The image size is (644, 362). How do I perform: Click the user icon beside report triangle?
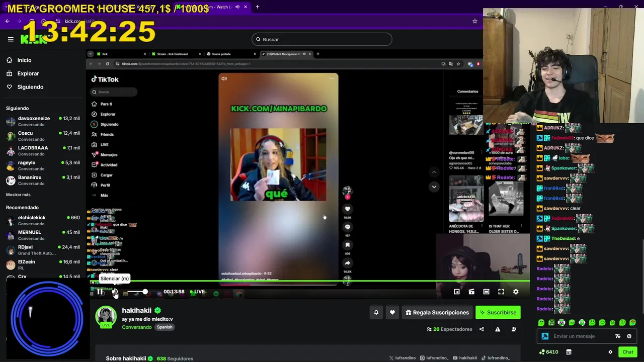point(514,329)
